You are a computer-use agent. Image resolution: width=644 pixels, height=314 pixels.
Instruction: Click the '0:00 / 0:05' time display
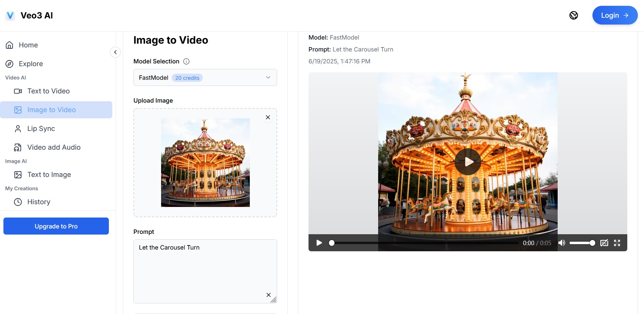pos(537,243)
